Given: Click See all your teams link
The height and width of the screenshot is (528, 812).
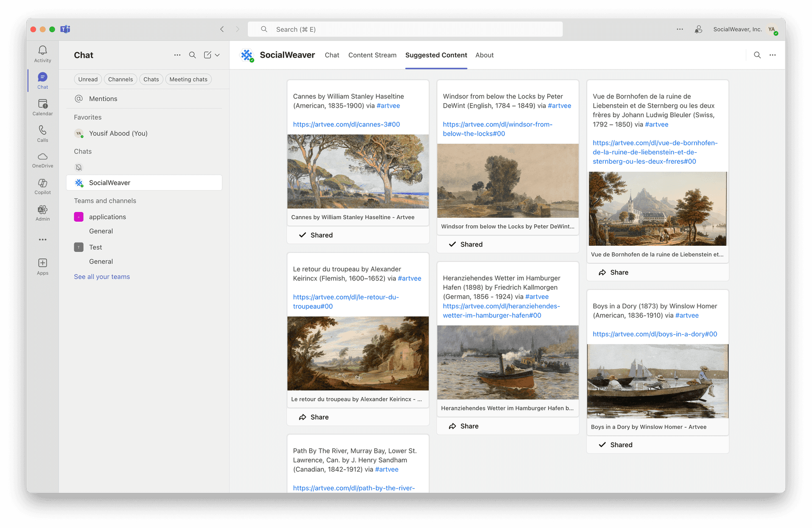Looking at the screenshot, I should coord(102,277).
